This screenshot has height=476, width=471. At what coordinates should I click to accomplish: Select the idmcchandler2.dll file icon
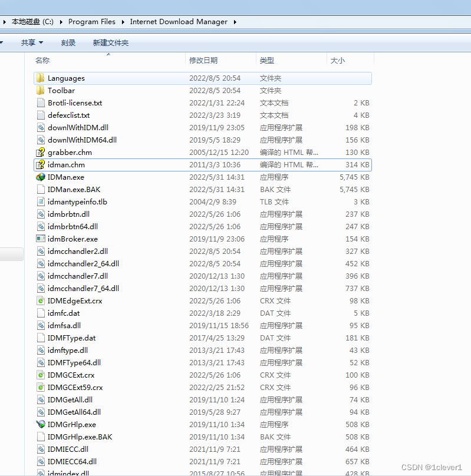41,252
